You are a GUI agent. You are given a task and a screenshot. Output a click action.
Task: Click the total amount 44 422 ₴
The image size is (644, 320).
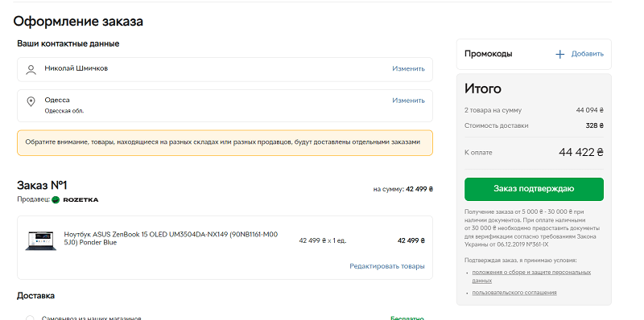point(580,153)
